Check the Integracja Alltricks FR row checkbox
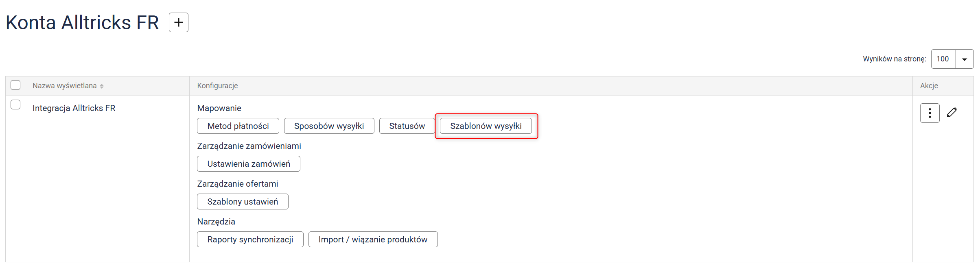Image resolution: width=980 pixels, height=268 pixels. pyautogui.click(x=15, y=105)
